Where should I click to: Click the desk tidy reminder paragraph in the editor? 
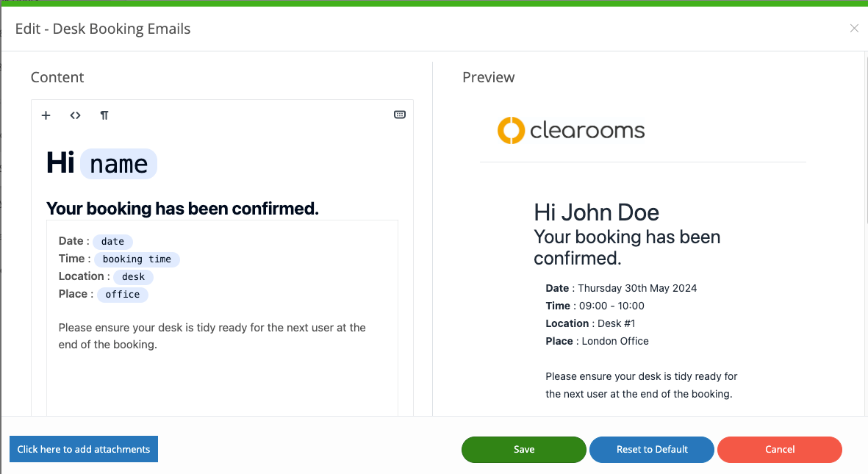212,336
